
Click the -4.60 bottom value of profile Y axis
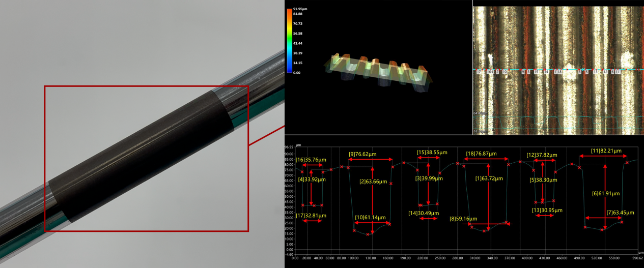[289, 254]
